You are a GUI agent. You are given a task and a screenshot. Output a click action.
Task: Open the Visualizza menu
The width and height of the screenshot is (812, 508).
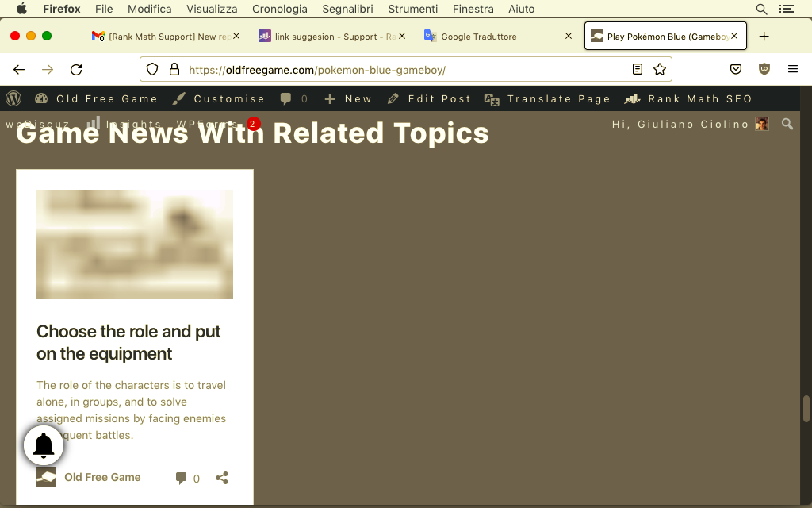click(212, 9)
